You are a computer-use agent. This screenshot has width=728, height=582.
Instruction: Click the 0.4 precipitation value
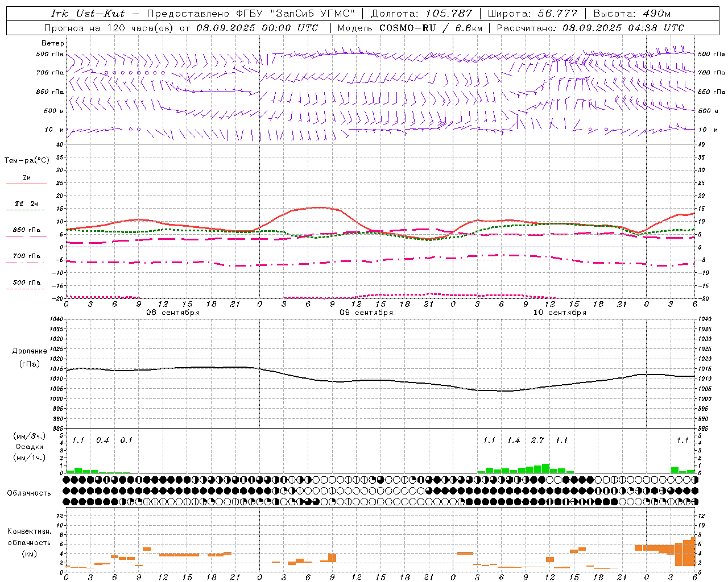click(102, 440)
